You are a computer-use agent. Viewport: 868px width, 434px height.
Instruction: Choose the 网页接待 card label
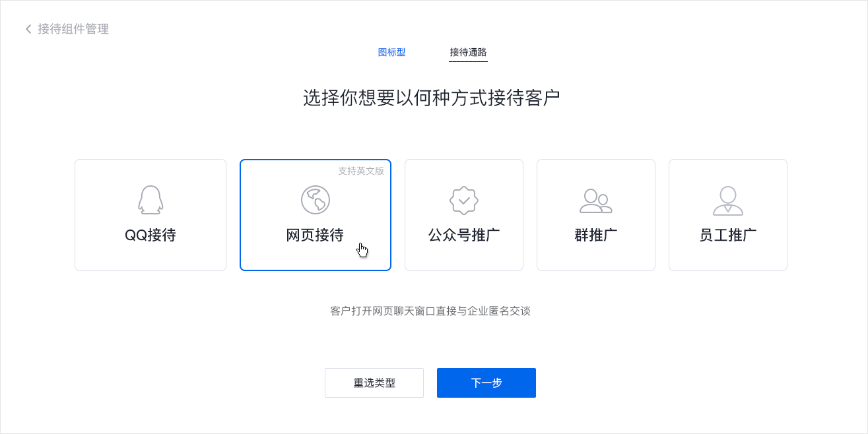click(x=315, y=235)
